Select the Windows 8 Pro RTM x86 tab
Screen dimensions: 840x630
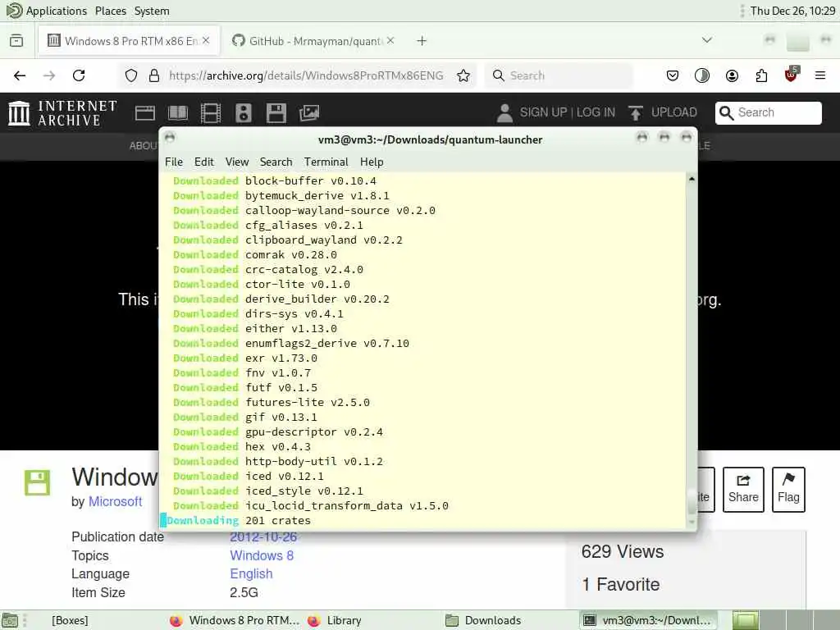(129, 41)
